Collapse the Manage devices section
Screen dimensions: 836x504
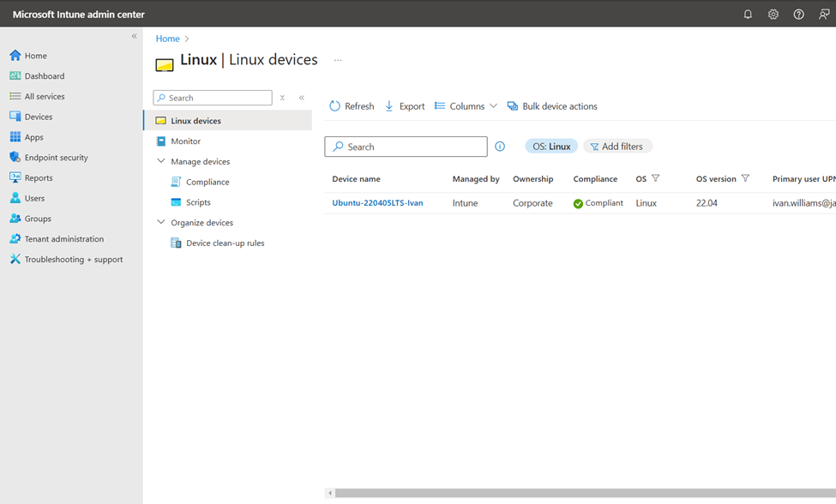click(x=160, y=161)
